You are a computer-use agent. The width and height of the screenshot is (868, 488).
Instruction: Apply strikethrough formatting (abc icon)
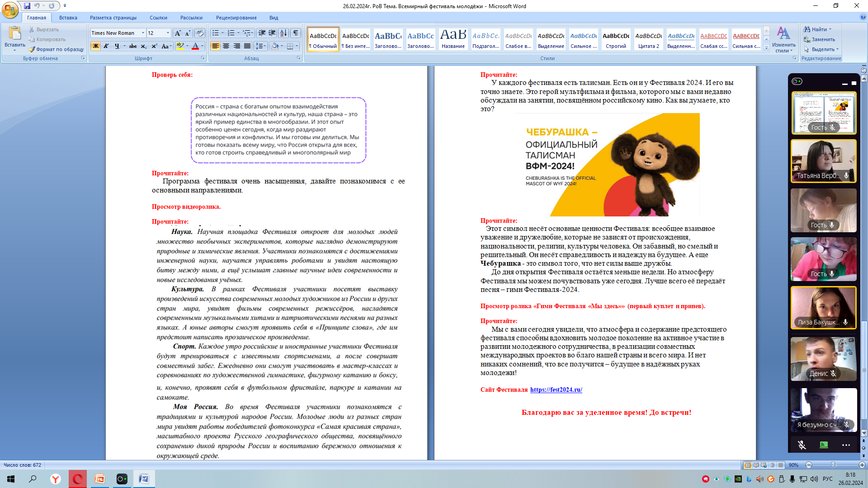point(133,46)
